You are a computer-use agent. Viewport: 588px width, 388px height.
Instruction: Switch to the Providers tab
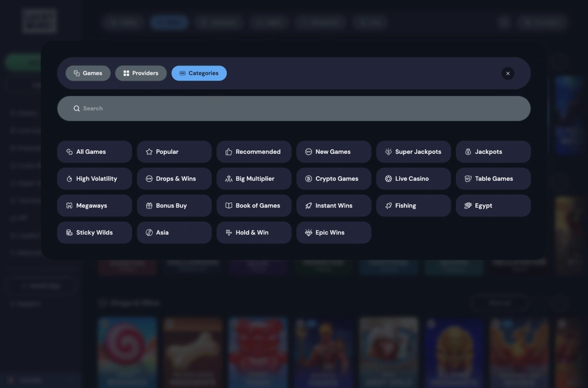pos(141,73)
